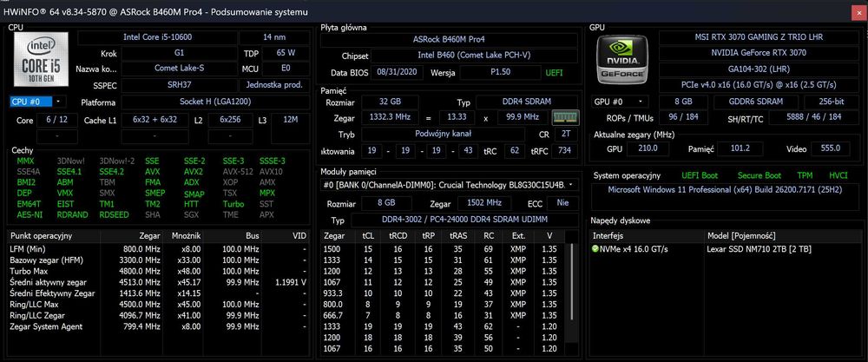Screen dimensions: 868x362
Task: Click the '4096.7 MHz' Ring/LLC clock value
Action: (x=141, y=315)
